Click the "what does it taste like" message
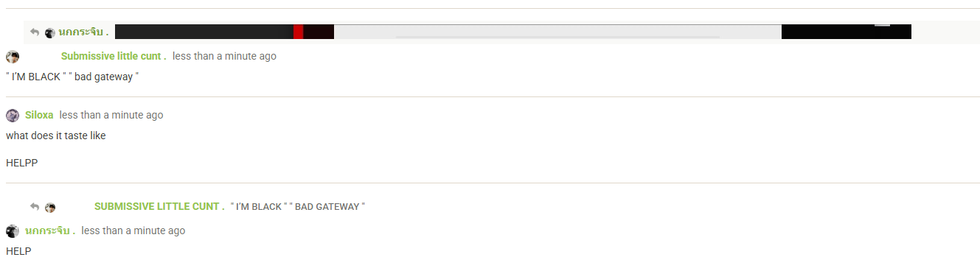The width and height of the screenshot is (980, 271). point(56,135)
